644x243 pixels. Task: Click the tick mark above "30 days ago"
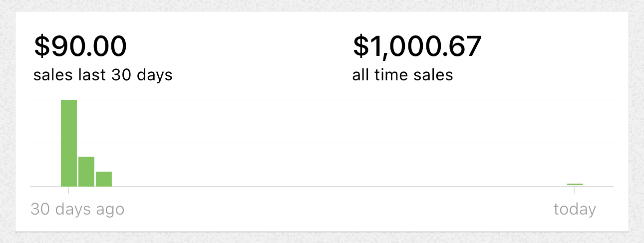pyautogui.click(x=69, y=190)
